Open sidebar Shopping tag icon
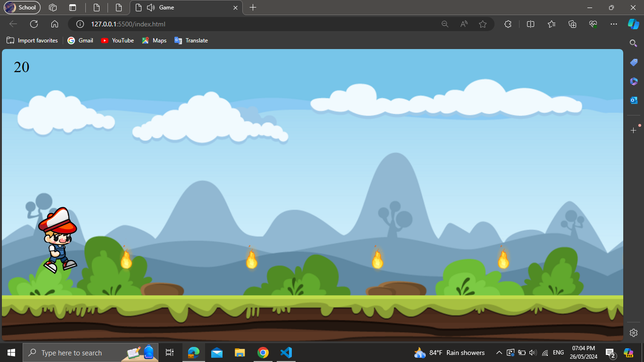This screenshot has width=644, height=362. pos(634,62)
